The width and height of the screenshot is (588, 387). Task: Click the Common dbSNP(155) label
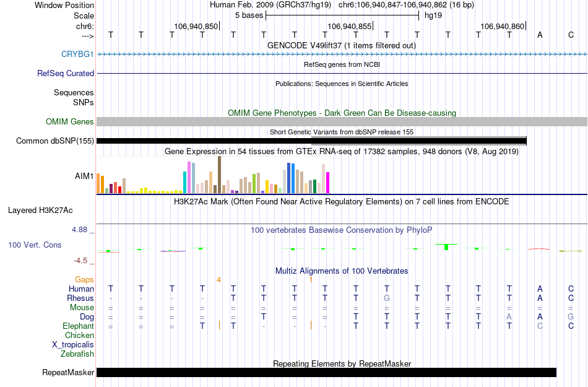pyautogui.click(x=54, y=141)
